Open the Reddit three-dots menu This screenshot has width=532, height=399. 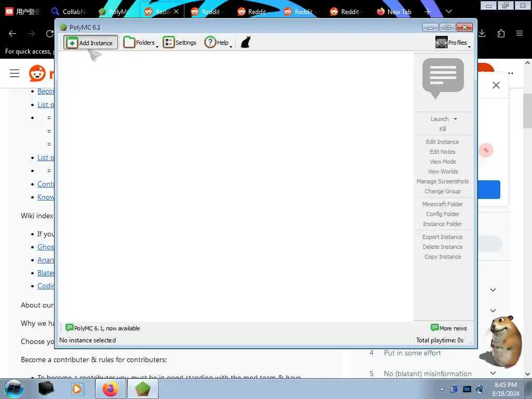(x=510, y=73)
